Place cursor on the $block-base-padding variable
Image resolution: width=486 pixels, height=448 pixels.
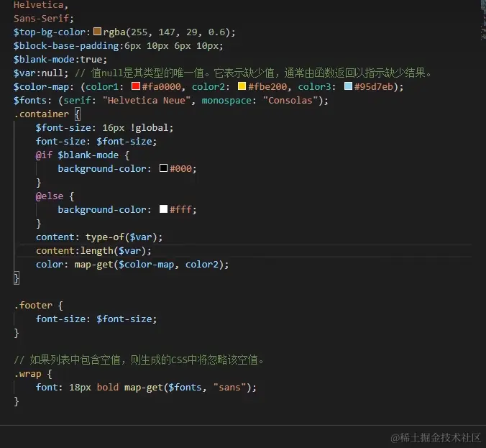(x=66, y=46)
